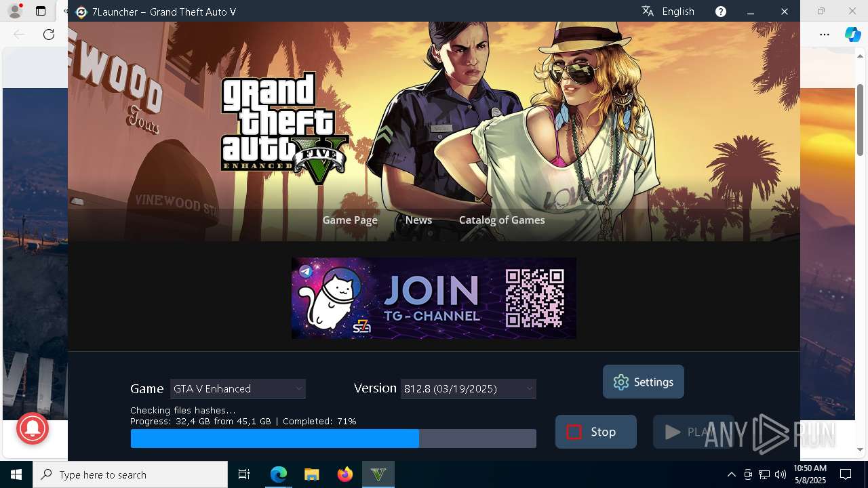Viewport: 868px width, 488px height.
Task: Click the Checking files hashes text
Action: click(x=183, y=410)
